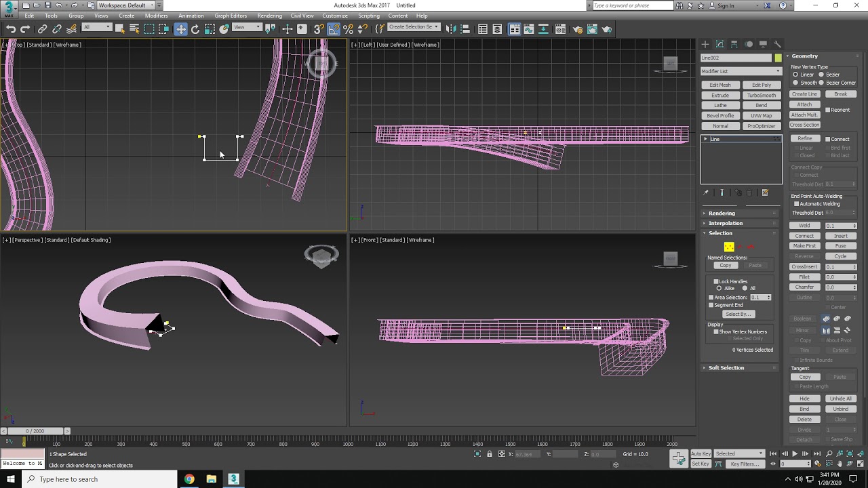
Task: Open the Rendering menu
Action: click(270, 16)
